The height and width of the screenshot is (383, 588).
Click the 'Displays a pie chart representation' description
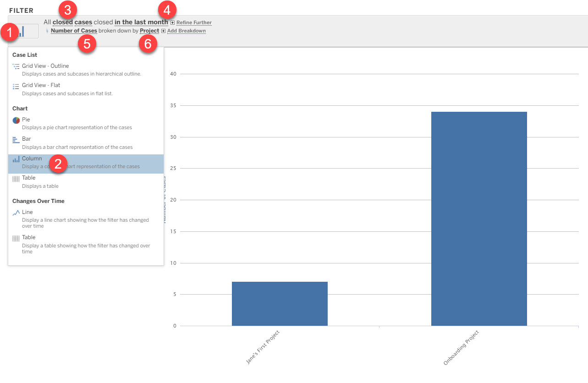pos(77,127)
